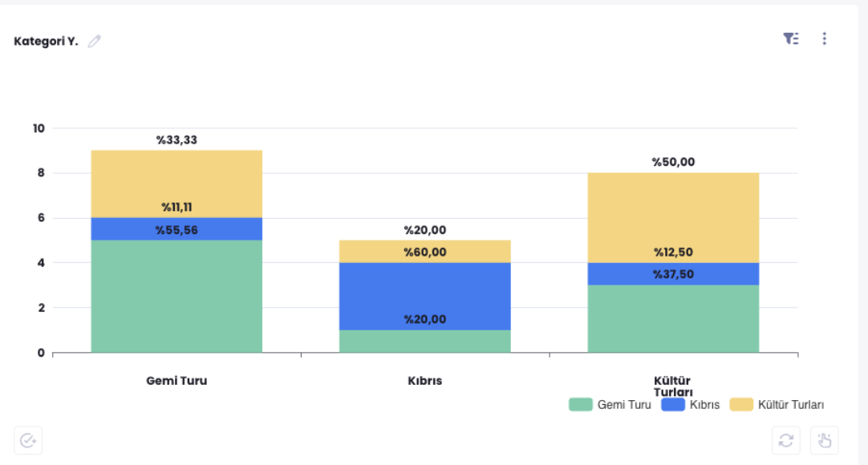This screenshot has height=465, width=868.
Task: Click the circled checkmark icon at bottom left
Action: click(x=28, y=440)
